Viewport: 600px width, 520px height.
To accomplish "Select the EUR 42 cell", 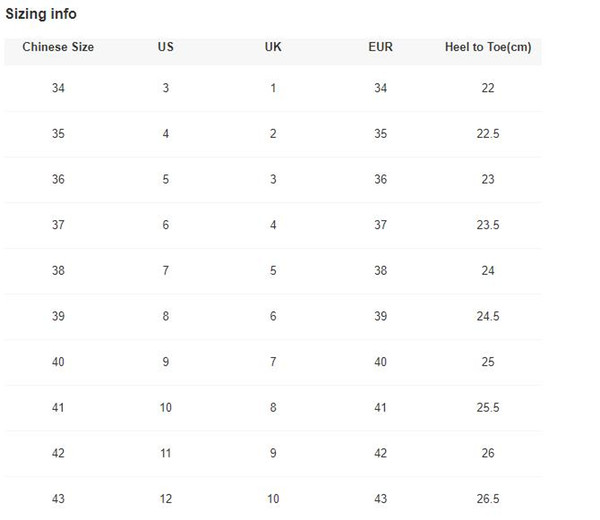I will 380,453.
